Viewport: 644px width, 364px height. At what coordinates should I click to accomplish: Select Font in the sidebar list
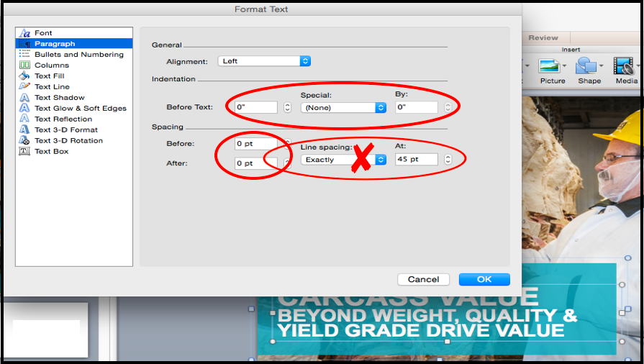[43, 33]
